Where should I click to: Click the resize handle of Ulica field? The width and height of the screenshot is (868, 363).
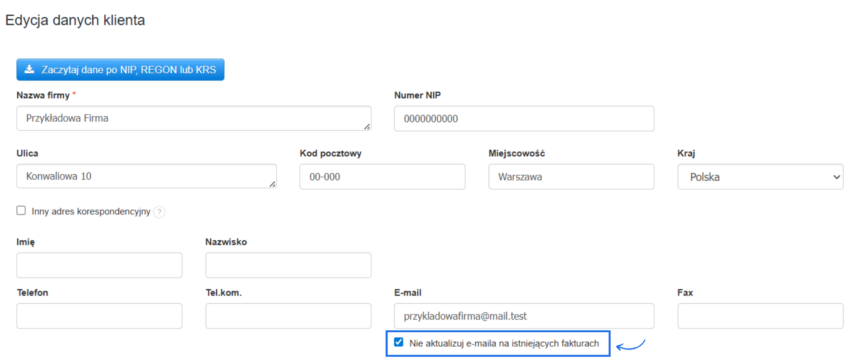[273, 184]
